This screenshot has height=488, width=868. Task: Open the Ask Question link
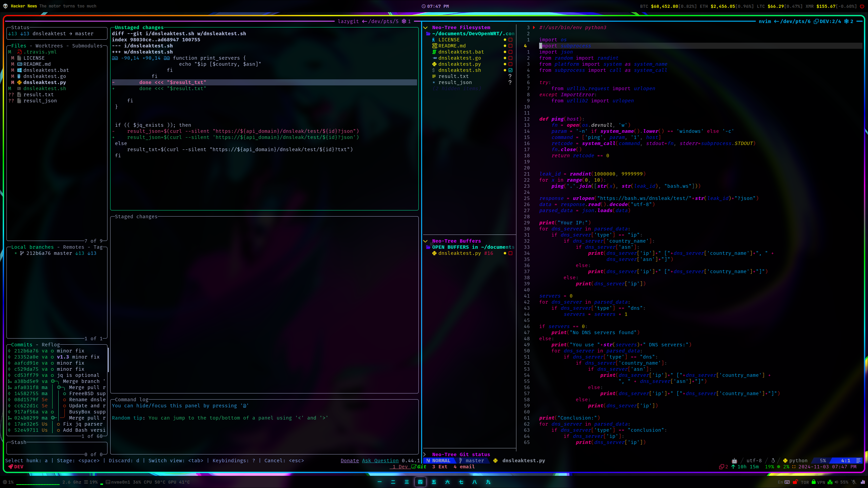tap(380, 461)
